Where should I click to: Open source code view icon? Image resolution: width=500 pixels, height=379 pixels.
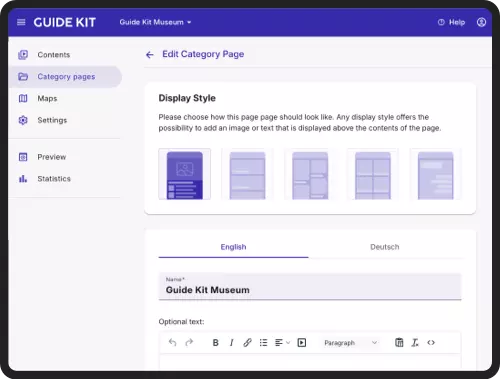[431, 342]
